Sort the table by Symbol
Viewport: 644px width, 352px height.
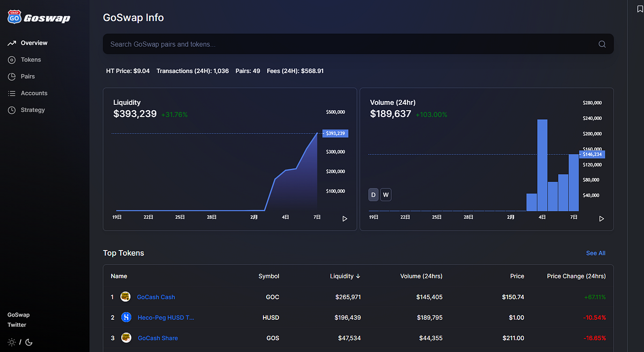(x=269, y=276)
